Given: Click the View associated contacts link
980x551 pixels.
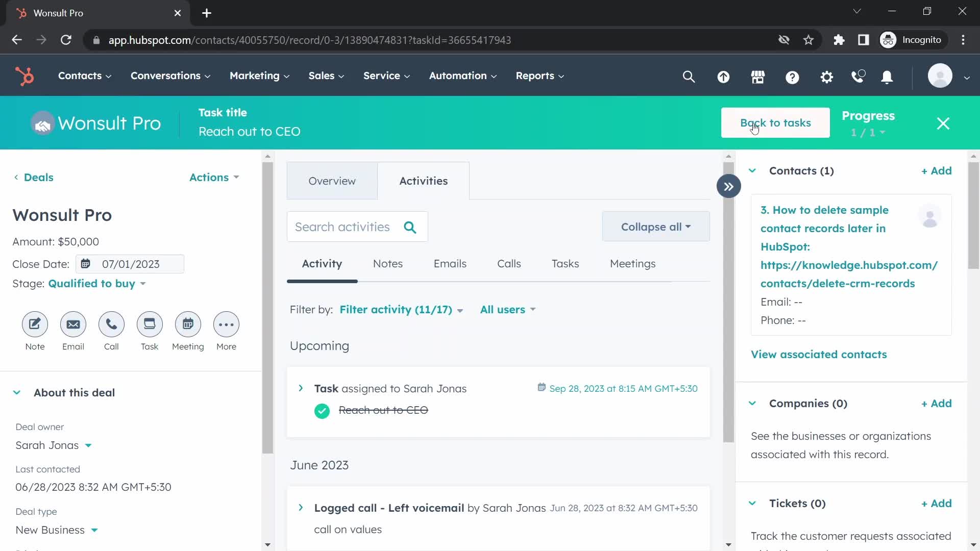Looking at the screenshot, I should click(x=819, y=354).
